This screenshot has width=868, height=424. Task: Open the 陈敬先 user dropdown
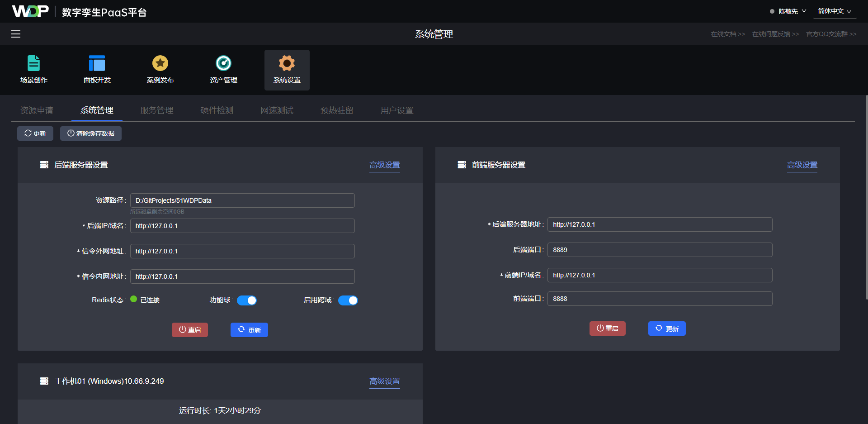pos(792,11)
